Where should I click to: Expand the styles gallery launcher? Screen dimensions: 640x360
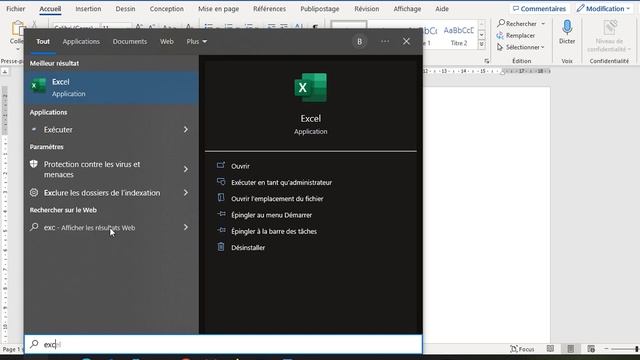click(x=482, y=44)
